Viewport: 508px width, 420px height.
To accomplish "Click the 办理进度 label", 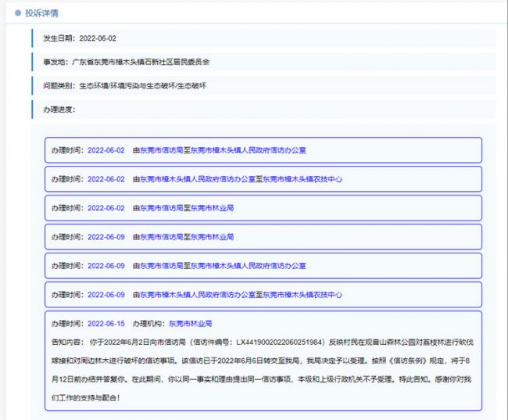I will (59, 109).
